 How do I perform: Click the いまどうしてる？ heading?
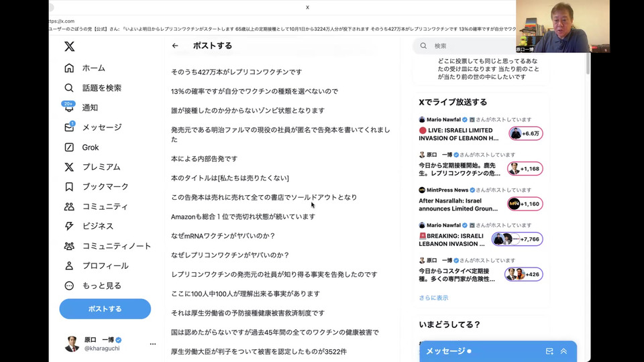click(449, 324)
